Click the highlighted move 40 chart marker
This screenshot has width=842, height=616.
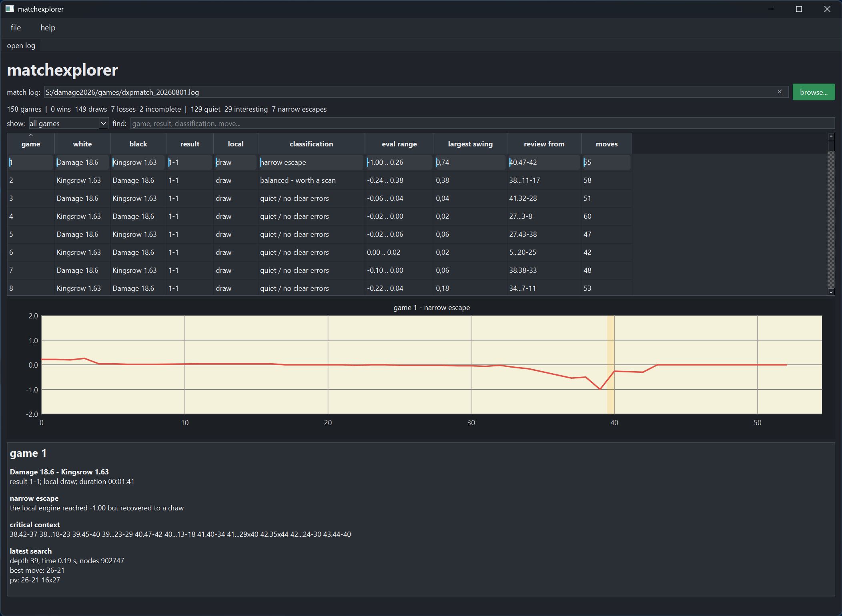611,364
